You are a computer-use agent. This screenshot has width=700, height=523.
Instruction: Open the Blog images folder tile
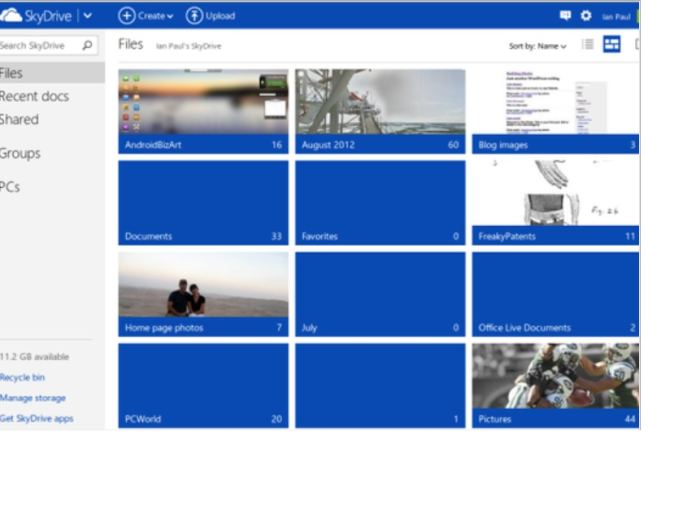pyautogui.click(x=555, y=111)
